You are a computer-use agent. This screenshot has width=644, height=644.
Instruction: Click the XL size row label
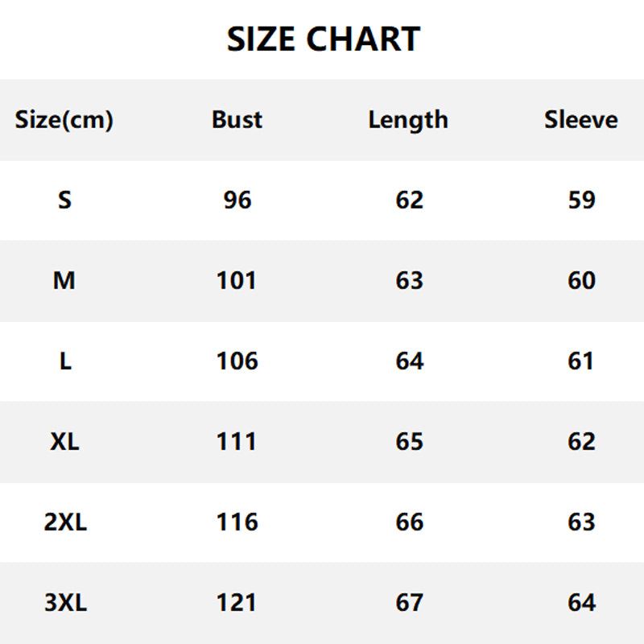click(64, 441)
